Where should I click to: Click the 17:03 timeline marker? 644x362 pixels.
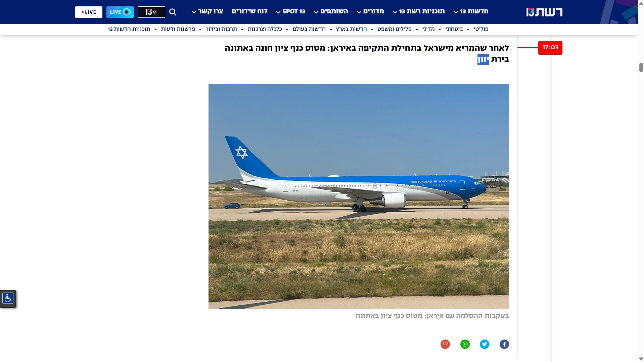[x=550, y=48]
